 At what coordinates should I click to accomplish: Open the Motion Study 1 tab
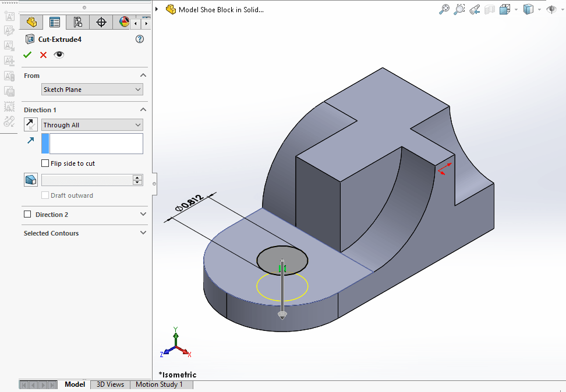[159, 384]
